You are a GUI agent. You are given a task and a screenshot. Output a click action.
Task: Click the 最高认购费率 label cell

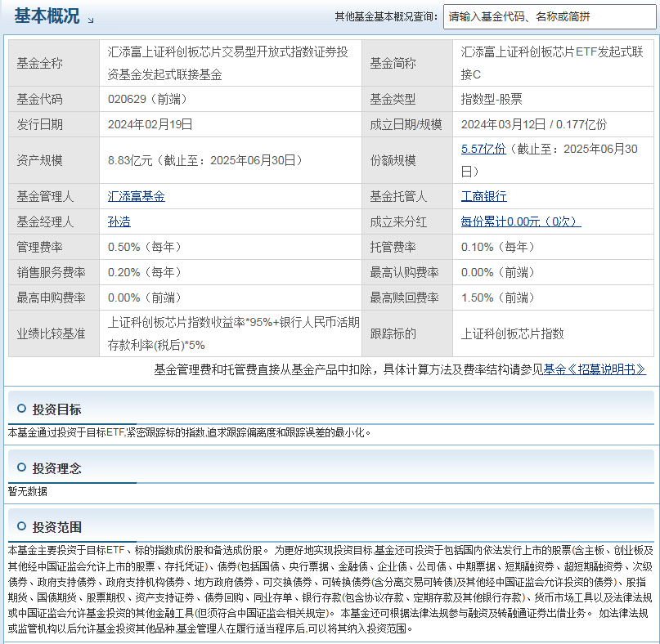(x=407, y=273)
